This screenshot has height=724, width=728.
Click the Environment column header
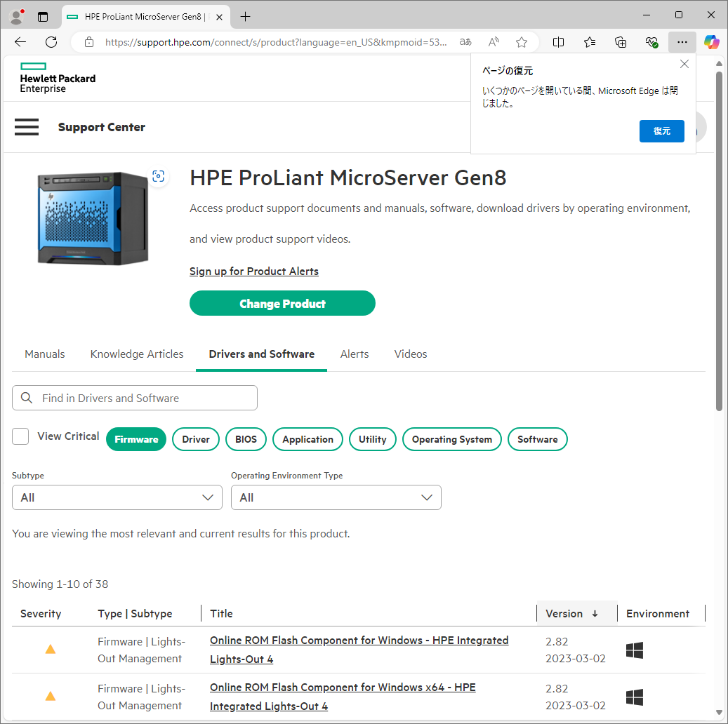657,614
